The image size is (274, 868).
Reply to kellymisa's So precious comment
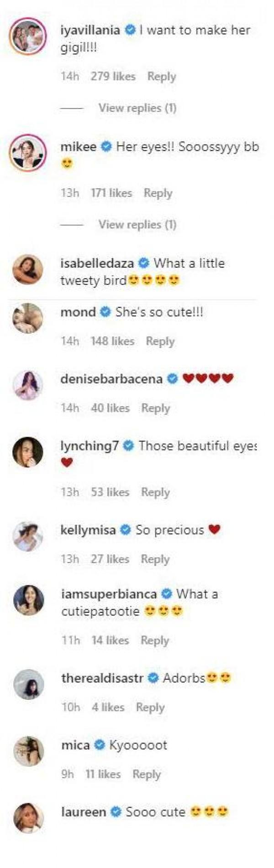tap(155, 559)
